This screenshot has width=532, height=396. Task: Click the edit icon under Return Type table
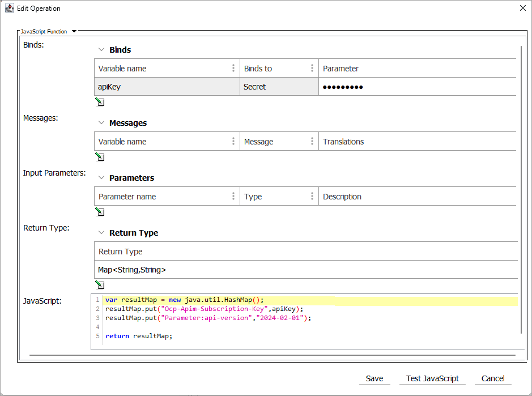100,285
